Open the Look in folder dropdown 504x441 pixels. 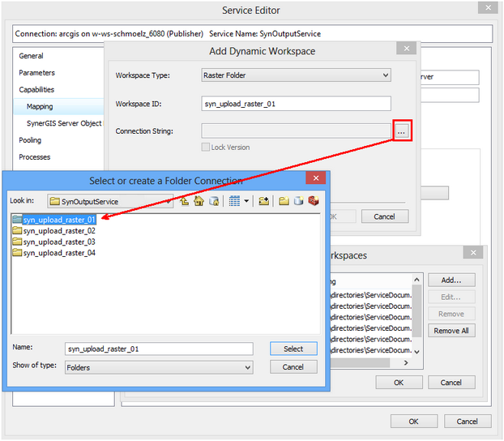pyautogui.click(x=109, y=201)
